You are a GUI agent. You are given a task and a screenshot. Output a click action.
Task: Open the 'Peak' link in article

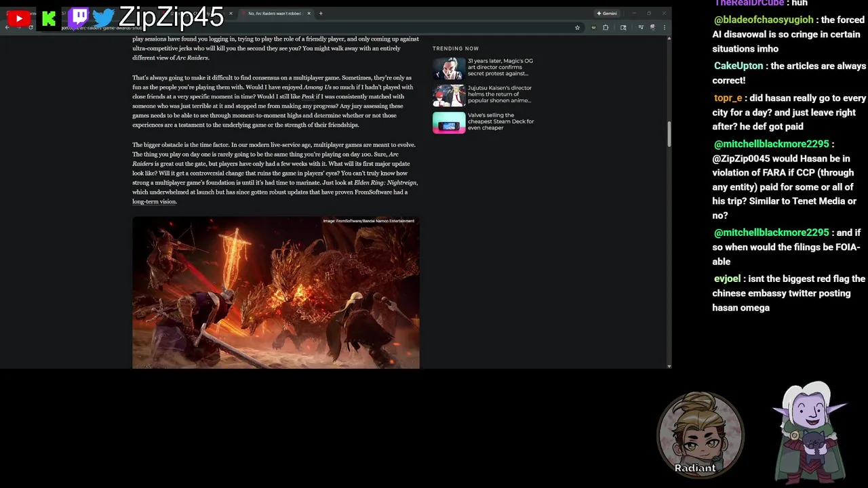pos(308,96)
